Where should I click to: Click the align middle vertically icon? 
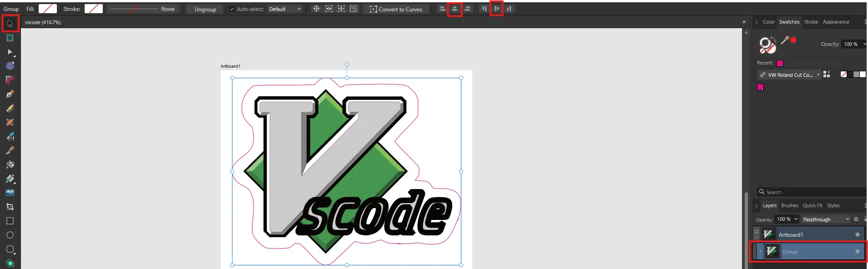pos(496,9)
